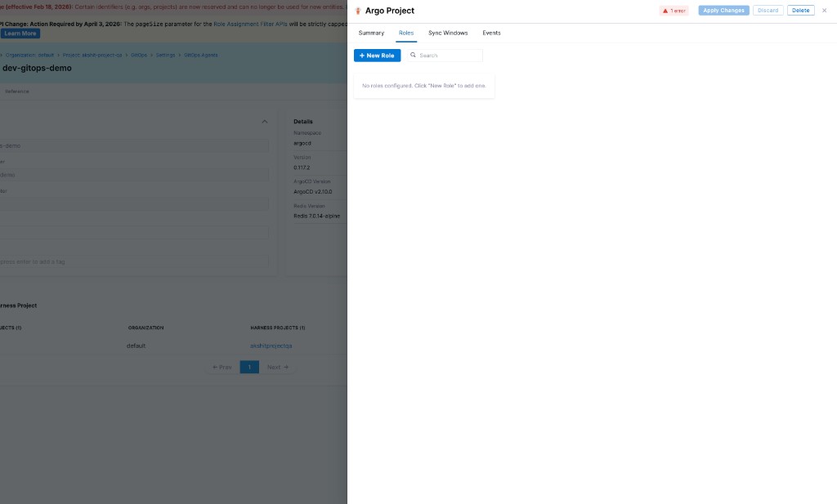Click the Organization: default breadcrumb
Image resolution: width=837 pixels, height=504 pixels.
(29, 55)
